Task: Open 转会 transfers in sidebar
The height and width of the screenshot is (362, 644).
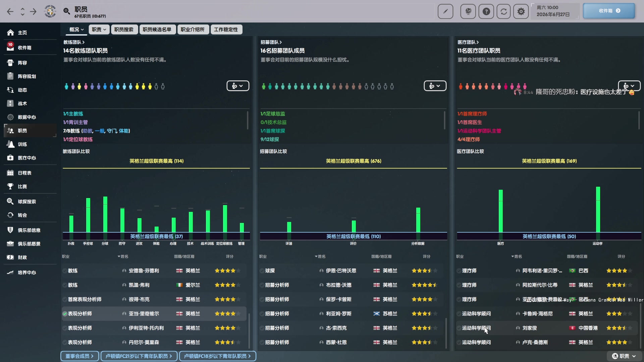Action: 30,215
